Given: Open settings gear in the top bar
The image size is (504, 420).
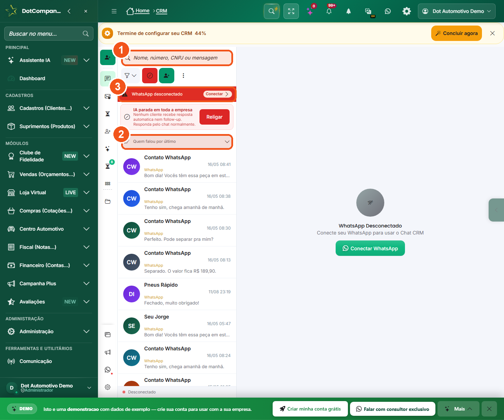Looking at the screenshot, I should pyautogui.click(x=407, y=11).
